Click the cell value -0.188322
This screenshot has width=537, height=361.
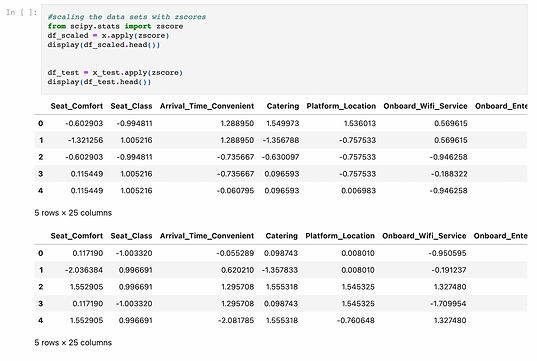[x=449, y=174]
